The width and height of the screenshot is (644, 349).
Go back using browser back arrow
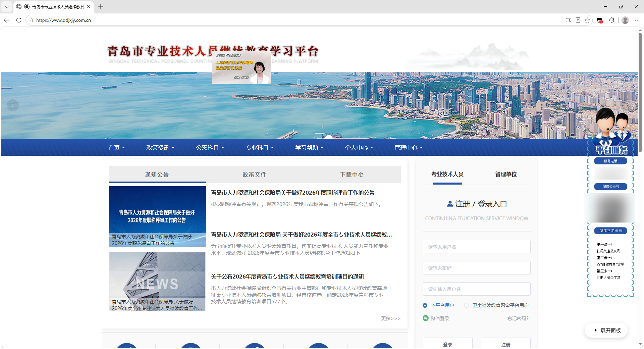[7, 20]
